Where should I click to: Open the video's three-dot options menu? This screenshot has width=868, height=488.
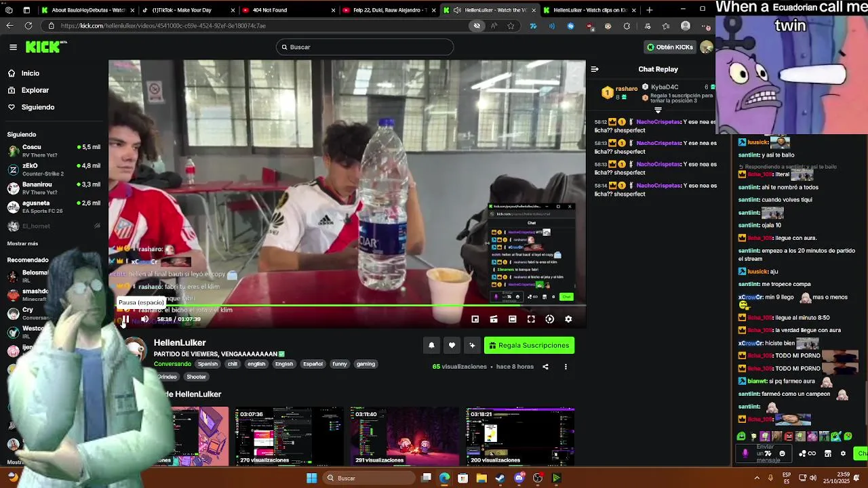[x=566, y=367]
